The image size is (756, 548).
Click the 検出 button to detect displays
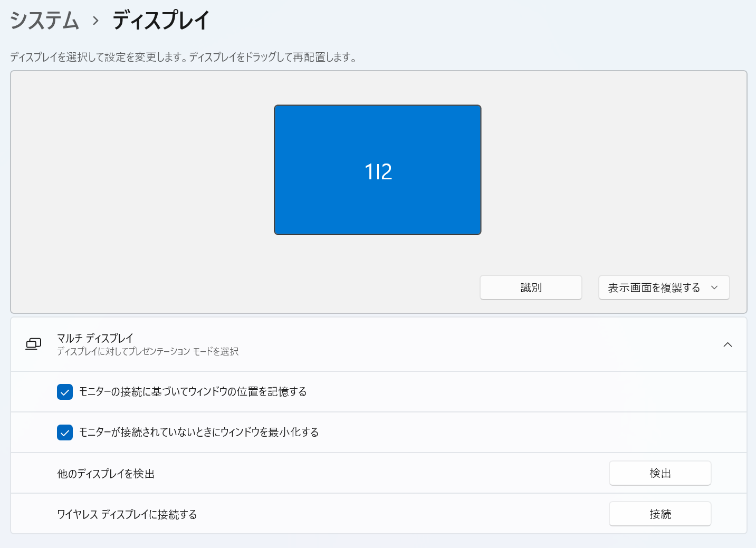[x=660, y=473]
